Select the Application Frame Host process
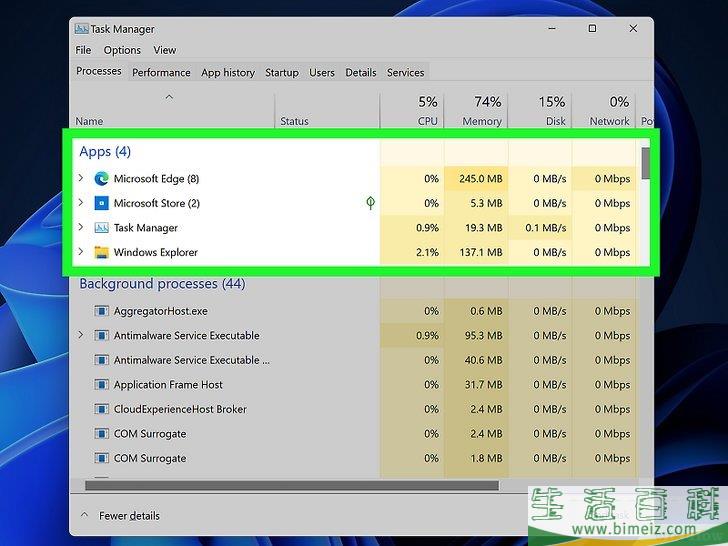Screen dimensions: 728x546 tap(168, 384)
